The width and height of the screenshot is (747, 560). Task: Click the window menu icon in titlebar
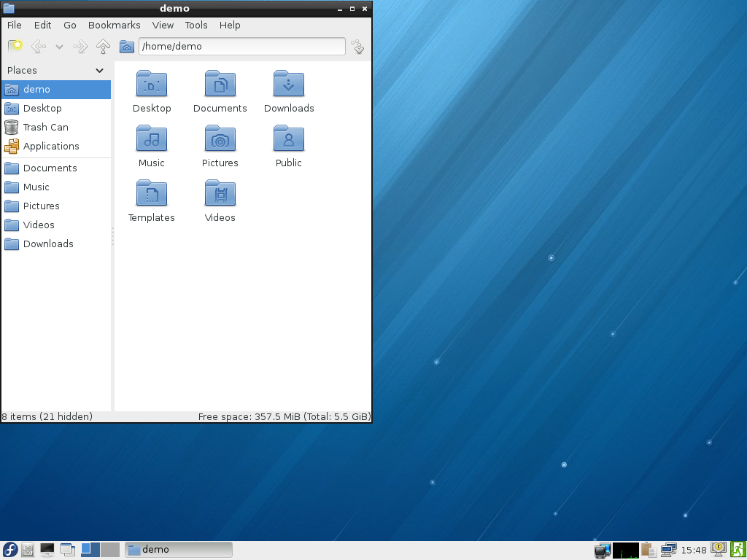[x=9, y=9]
